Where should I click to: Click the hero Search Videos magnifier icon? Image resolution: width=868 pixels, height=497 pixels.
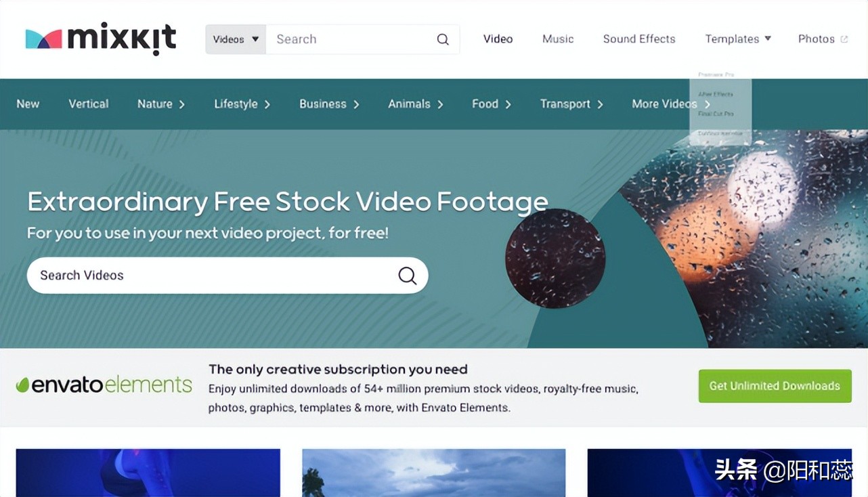tap(407, 276)
